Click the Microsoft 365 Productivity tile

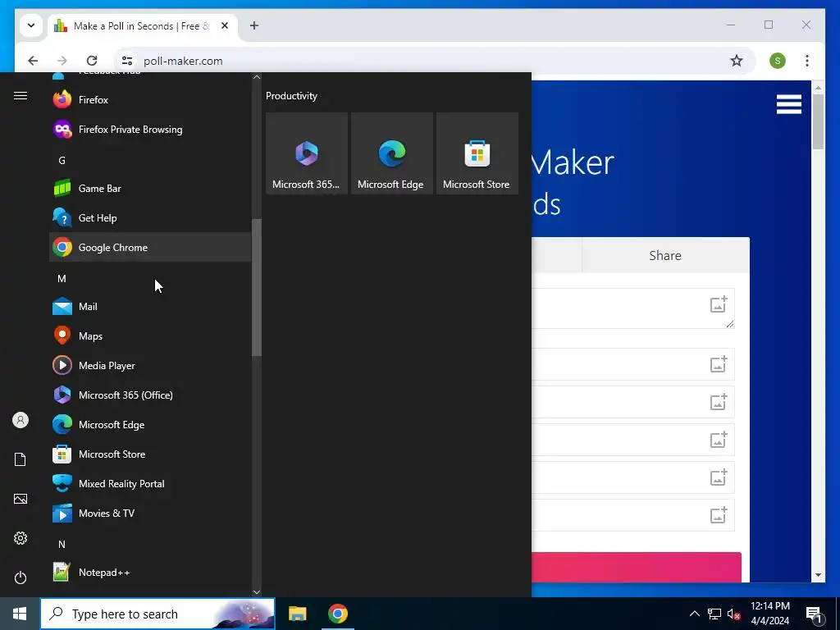[307, 153]
